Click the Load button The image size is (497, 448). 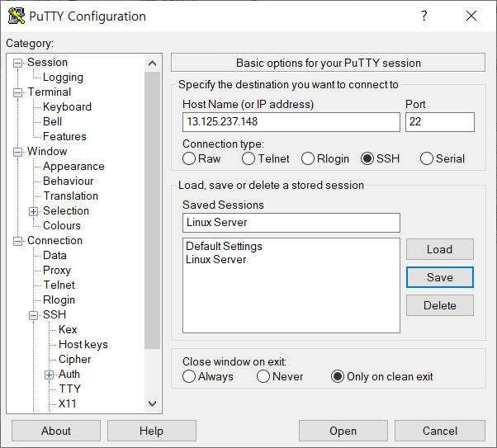[x=440, y=249]
